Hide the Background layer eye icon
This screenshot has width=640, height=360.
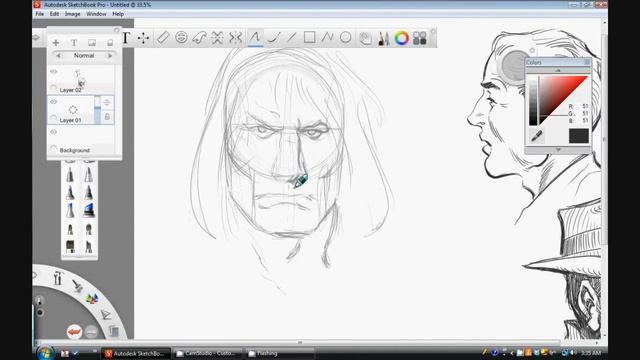pos(53,132)
